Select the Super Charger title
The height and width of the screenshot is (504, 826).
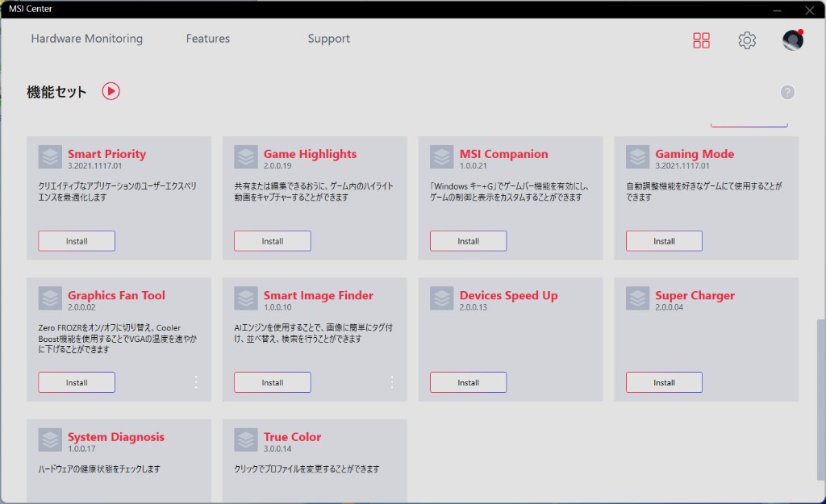tap(695, 295)
